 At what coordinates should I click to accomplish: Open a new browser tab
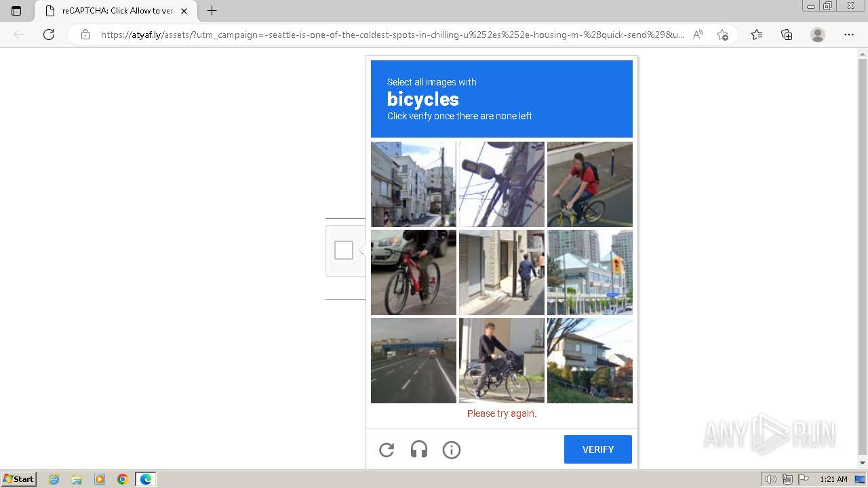tap(212, 11)
